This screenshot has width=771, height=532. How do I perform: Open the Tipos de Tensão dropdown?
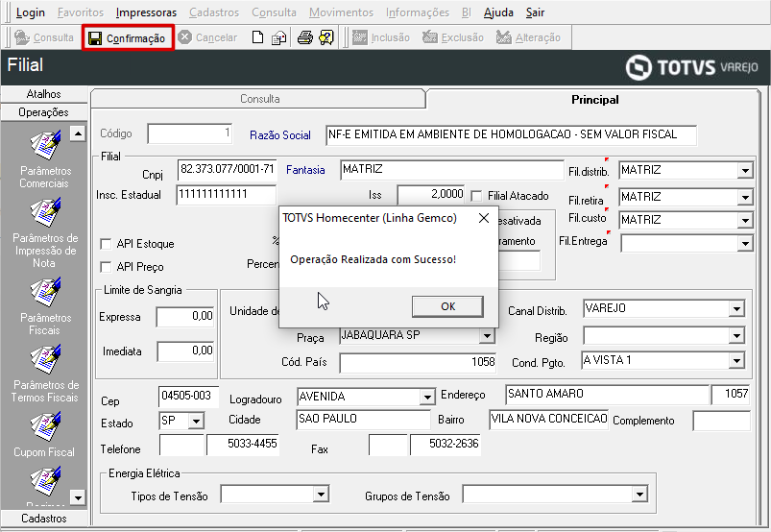tap(321, 494)
